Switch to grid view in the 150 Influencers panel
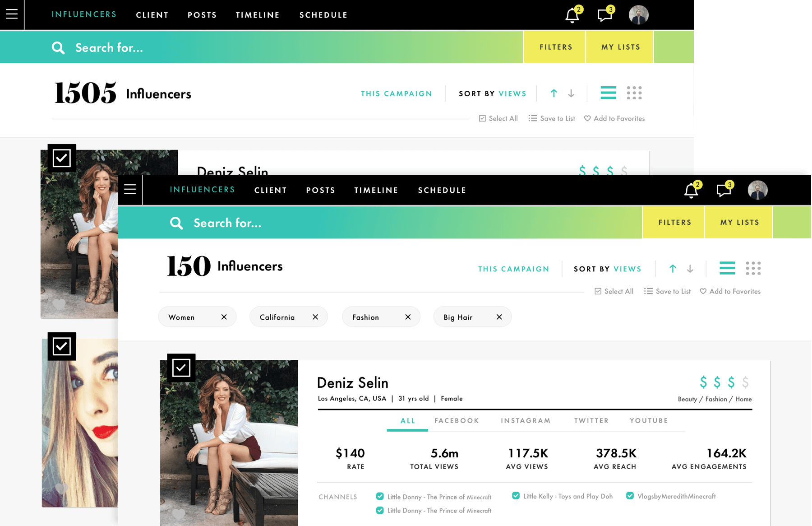Screen dimensions: 812x526 753,268
